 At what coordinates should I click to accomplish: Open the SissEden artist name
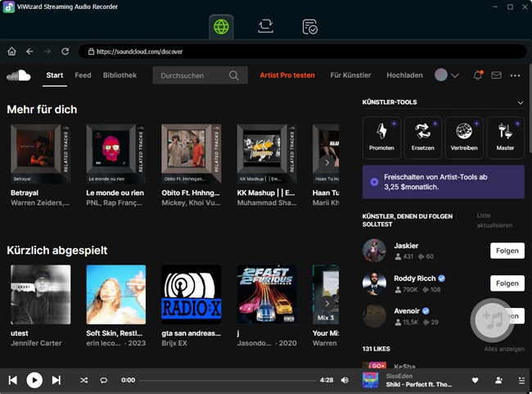(399, 376)
